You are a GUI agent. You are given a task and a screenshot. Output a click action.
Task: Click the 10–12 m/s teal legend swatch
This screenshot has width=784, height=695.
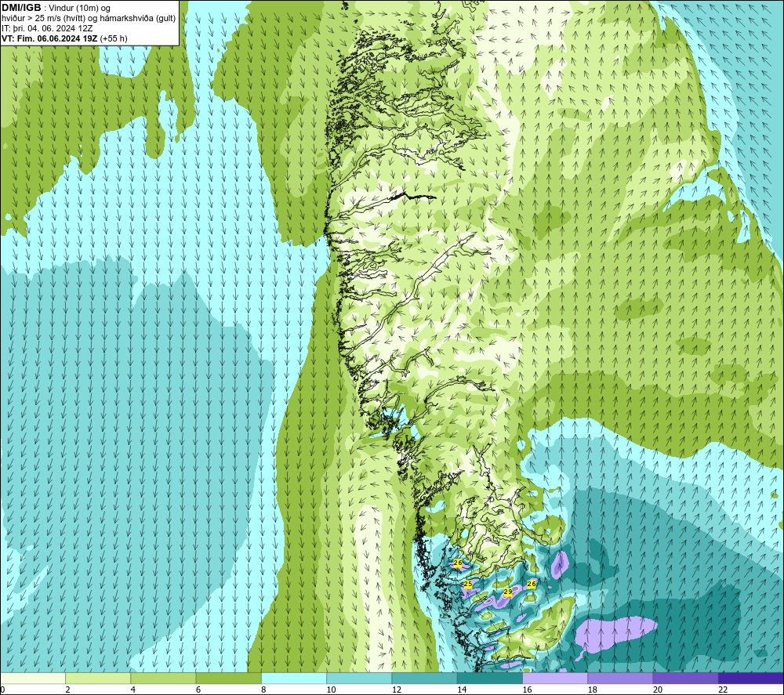pos(359,679)
